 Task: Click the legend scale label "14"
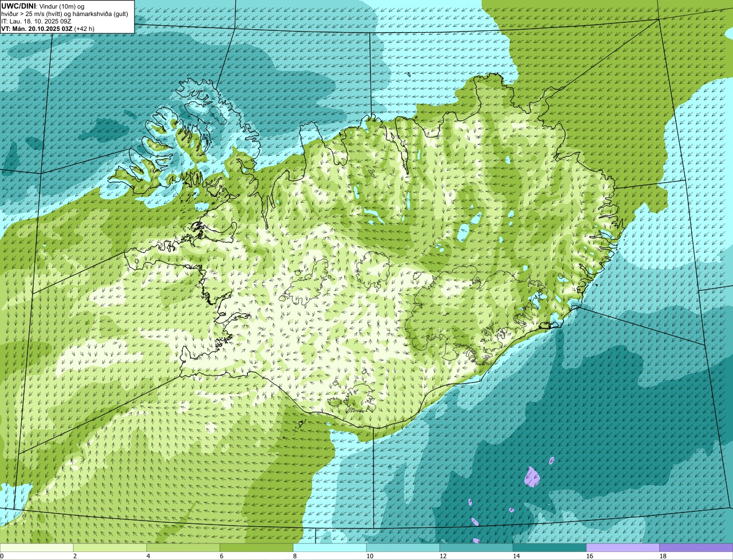pos(517,556)
